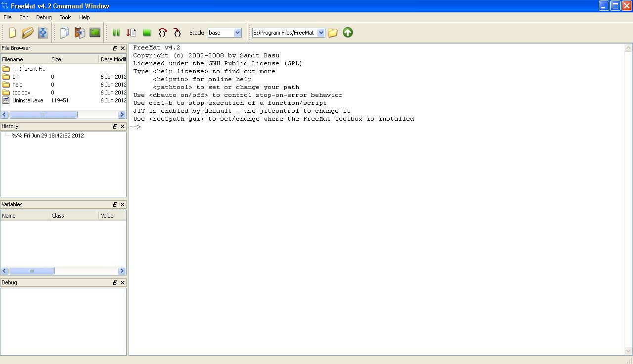
Task: Click the File Browser horizontal scrollbar thumb
Action: [x=43, y=115]
